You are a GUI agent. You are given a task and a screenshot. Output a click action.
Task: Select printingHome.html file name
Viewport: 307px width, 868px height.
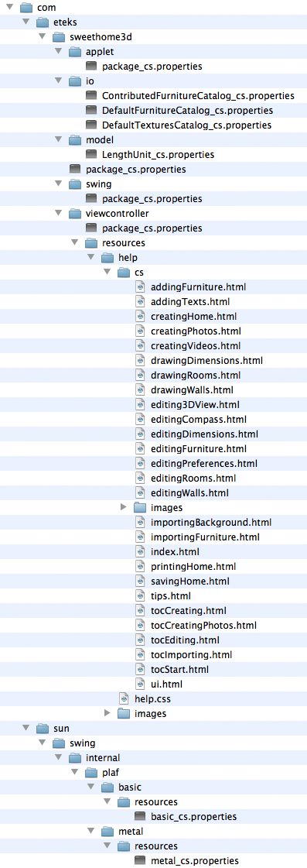(193, 566)
